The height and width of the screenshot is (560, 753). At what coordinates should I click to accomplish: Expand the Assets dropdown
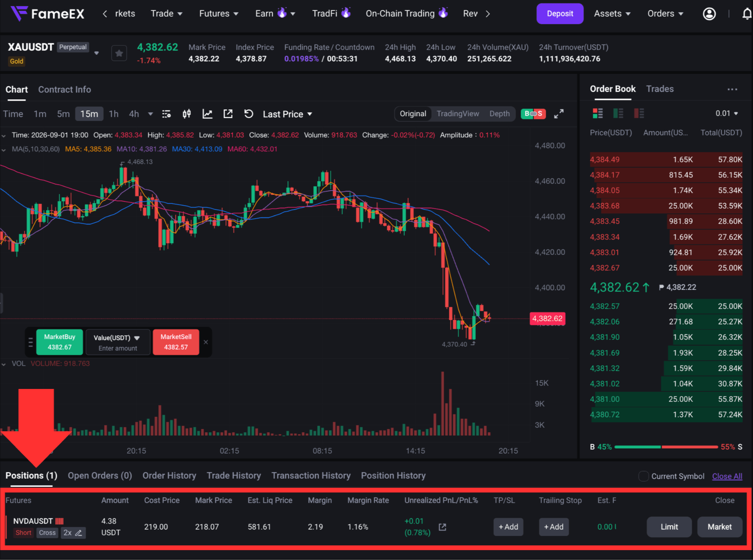coord(612,14)
